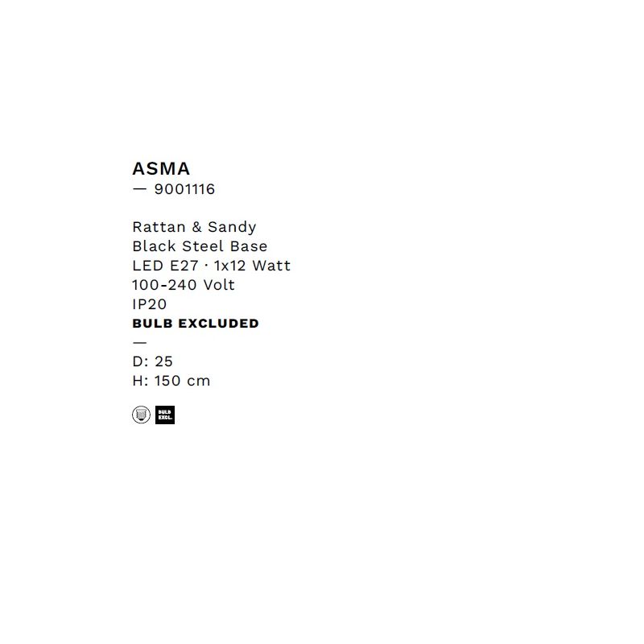Viewport: 644px width, 644px height.
Task: Click the dash before 9001116
Action: tap(139, 189)
